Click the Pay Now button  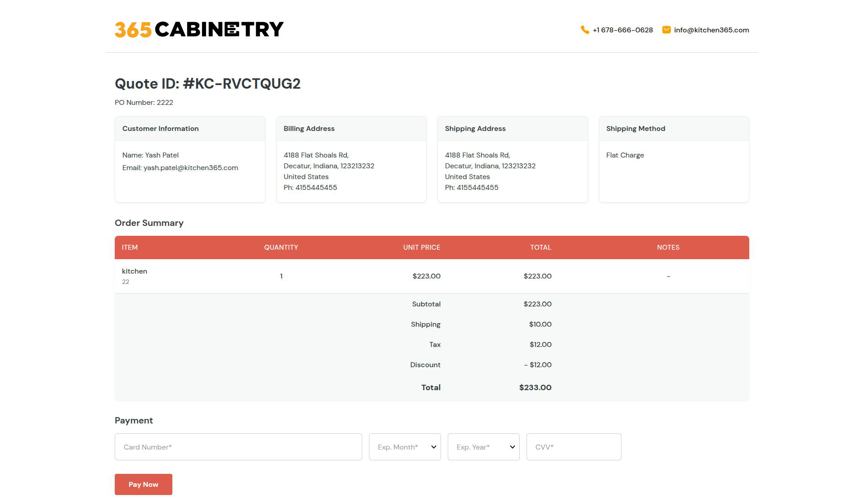point(144,484)
